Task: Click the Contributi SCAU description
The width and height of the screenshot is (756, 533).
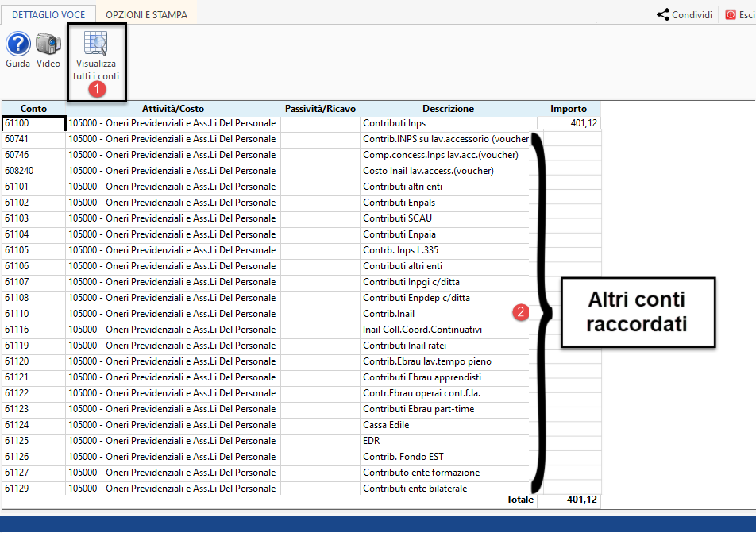Action: point(445,218)
